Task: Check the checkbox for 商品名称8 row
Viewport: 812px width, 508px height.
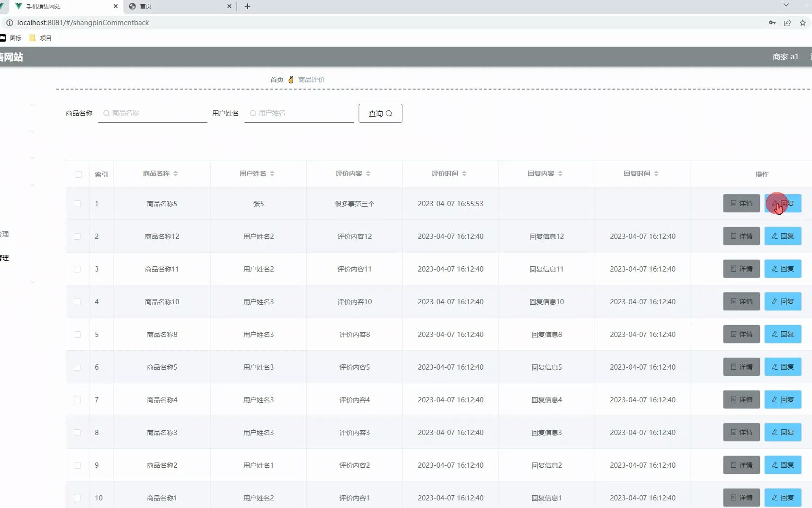Action: click(78, 334)
